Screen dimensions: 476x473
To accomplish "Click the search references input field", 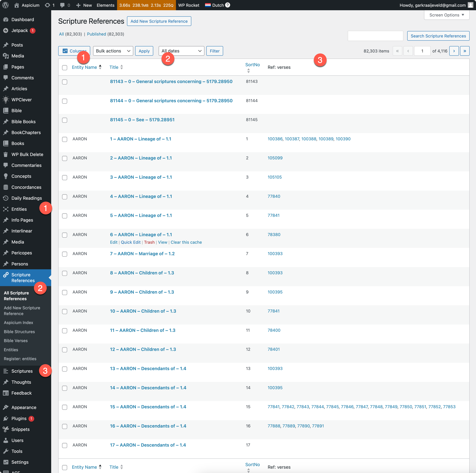I will pos(375,36).
